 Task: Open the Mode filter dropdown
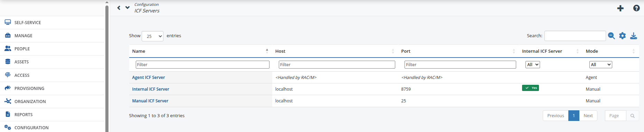(600, 64)
